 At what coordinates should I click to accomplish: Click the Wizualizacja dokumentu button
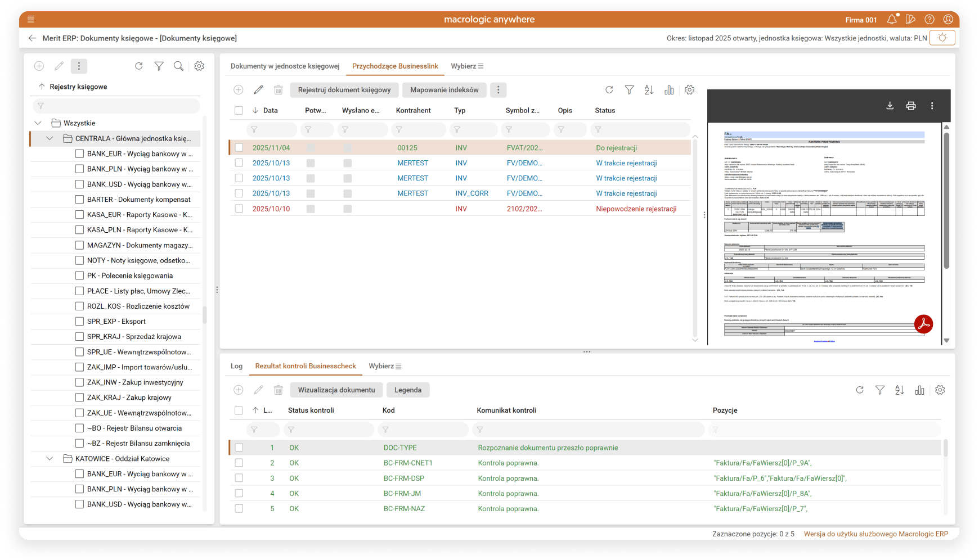pyautogui.click(x=336, y=390)
